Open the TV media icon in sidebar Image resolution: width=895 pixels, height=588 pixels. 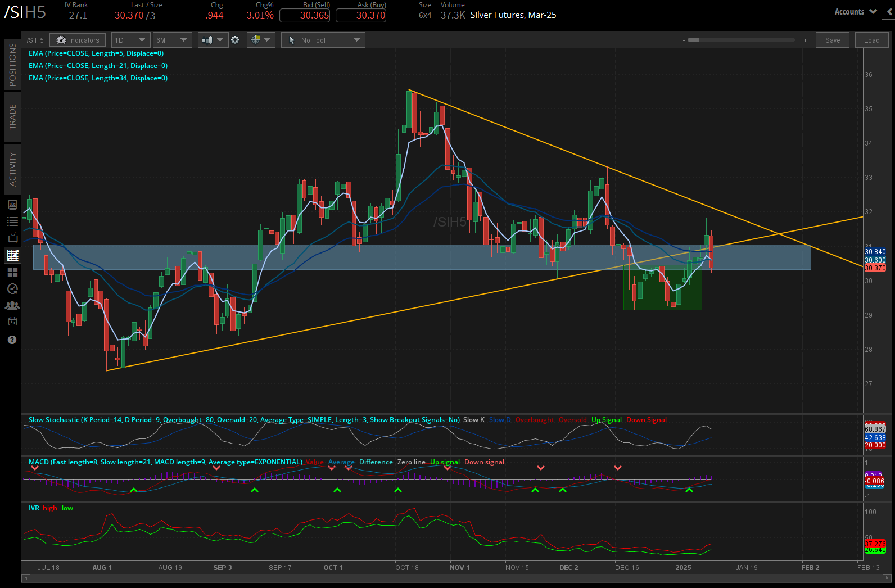pos(12,238)
